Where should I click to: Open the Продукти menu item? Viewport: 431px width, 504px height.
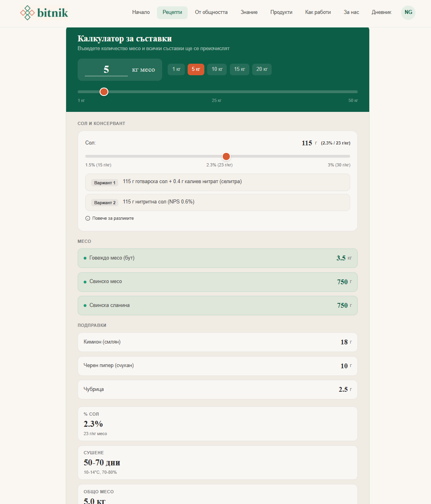coord(281,12)
